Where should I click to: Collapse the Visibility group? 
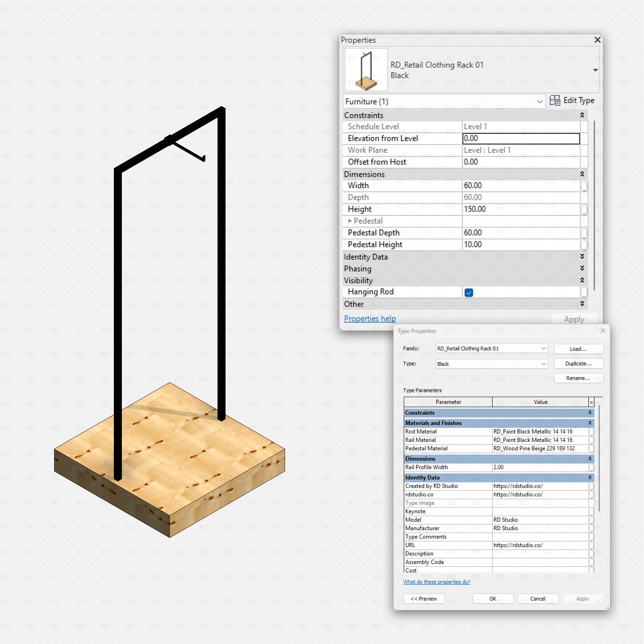coord(582,280)
